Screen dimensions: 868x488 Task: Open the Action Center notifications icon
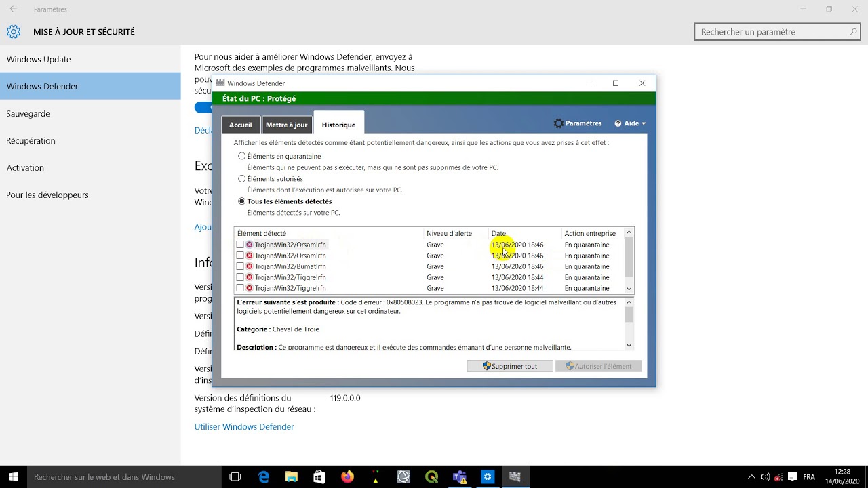(792, 477)
